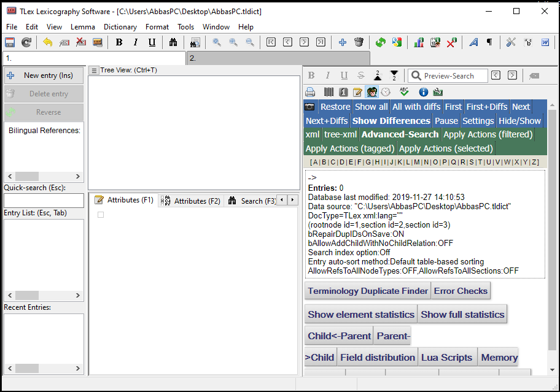Click the yellow Undo arrow icon
The height and width of the screenshot is (392, 560).
point(47,42)
